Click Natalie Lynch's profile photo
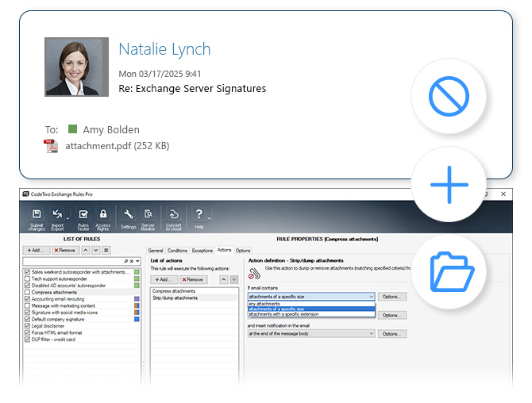The height and width of the screenshot is (403, 532). click(x=77, y=67)
